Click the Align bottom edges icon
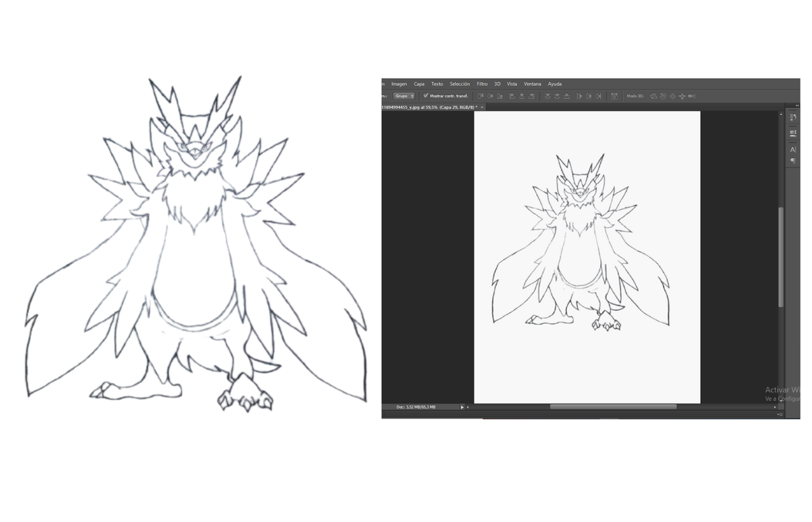Viewport: 812px width, 522px height. 500,96
